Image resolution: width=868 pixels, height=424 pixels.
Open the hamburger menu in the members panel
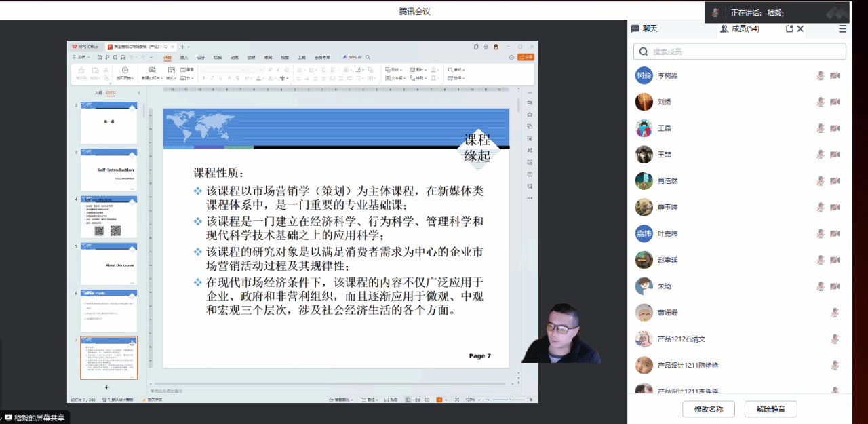tap(842, 29)
